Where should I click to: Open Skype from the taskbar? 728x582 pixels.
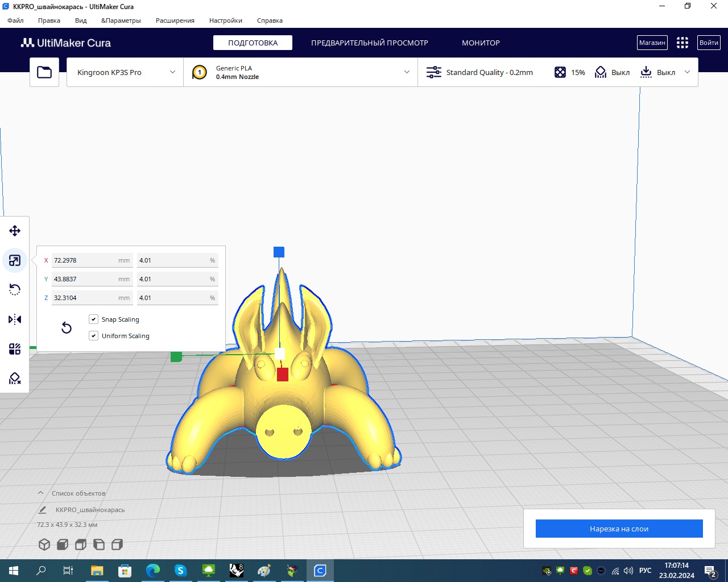(181, 571)
